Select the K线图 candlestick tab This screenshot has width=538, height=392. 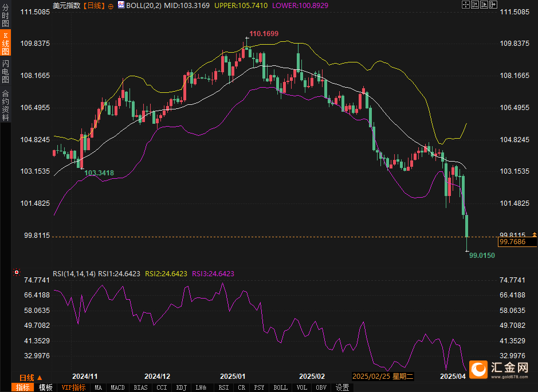click(x=5, y=43)
